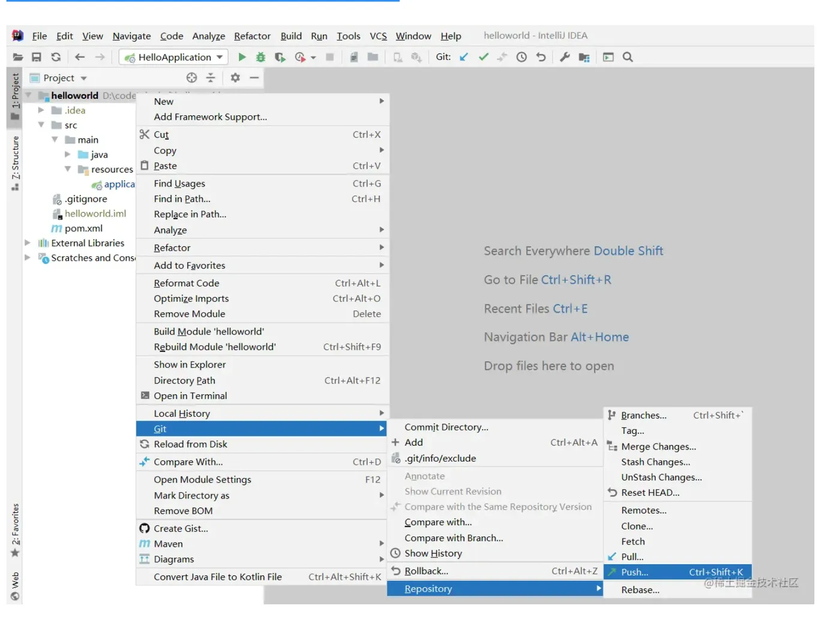The image size is (840, 623).
Task: Click the Build Project hammer-file icon
Action: pyautogui.click(x=354, y=57)
